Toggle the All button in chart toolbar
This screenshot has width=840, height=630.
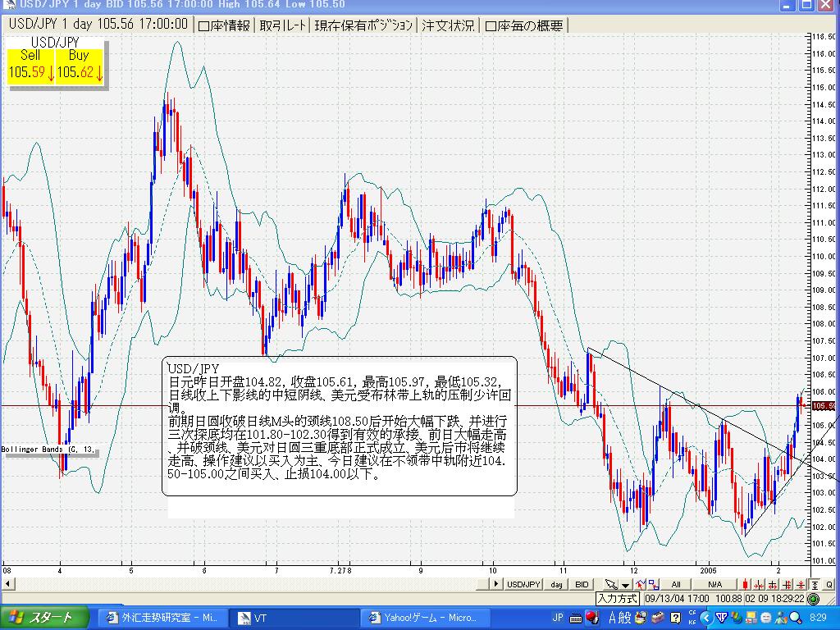pyautogui.click(x=677, y=584)
